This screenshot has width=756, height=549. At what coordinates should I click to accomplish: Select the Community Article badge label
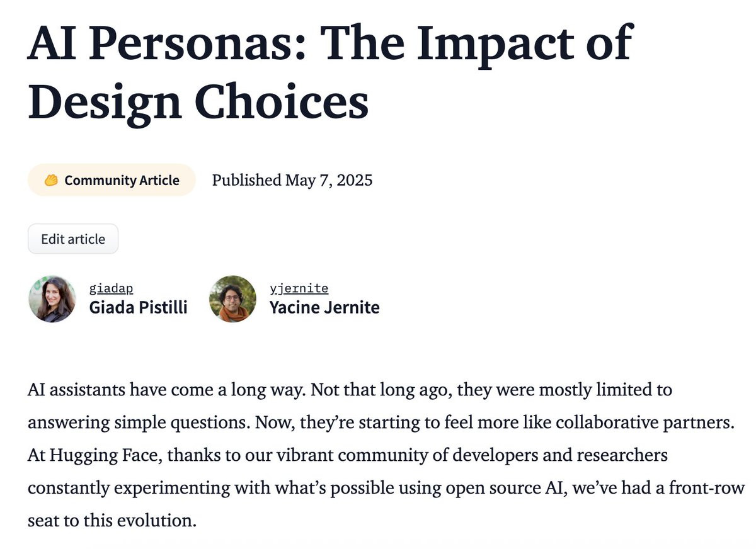(x=122, y=181)
